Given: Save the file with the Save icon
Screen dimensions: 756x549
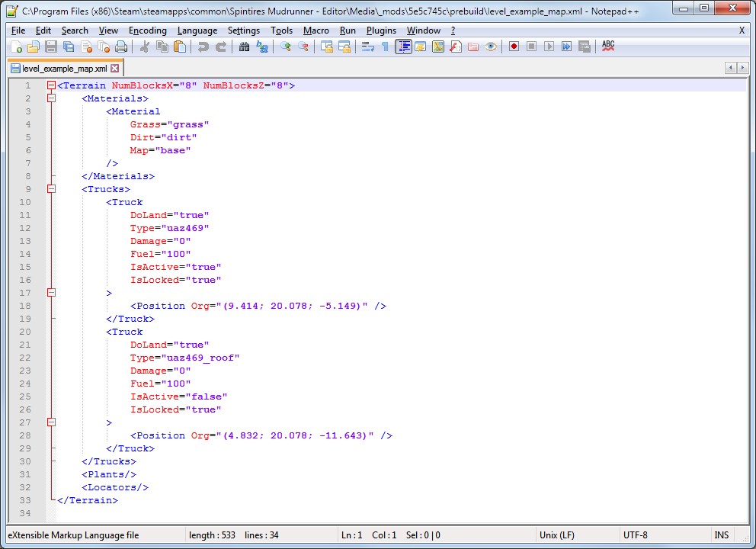Looking at the screenshot, I should tap(50, 47).
